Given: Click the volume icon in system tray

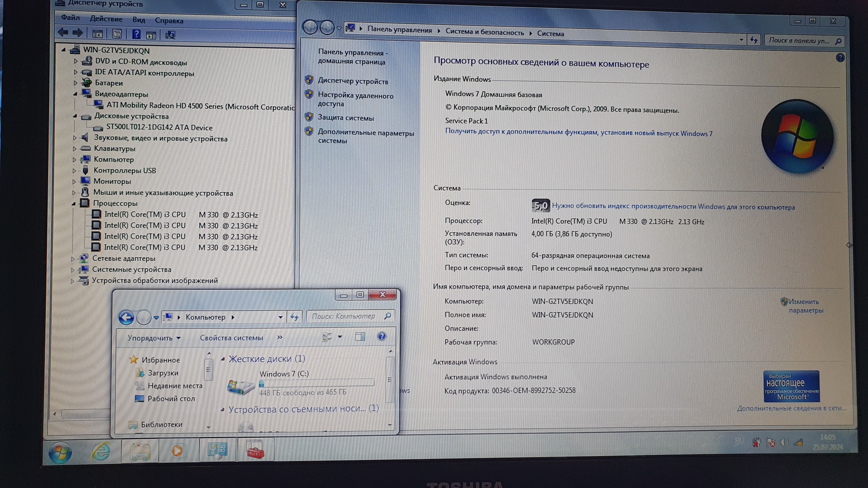Looking at the screenshot, I should click(x=784, y=442).
